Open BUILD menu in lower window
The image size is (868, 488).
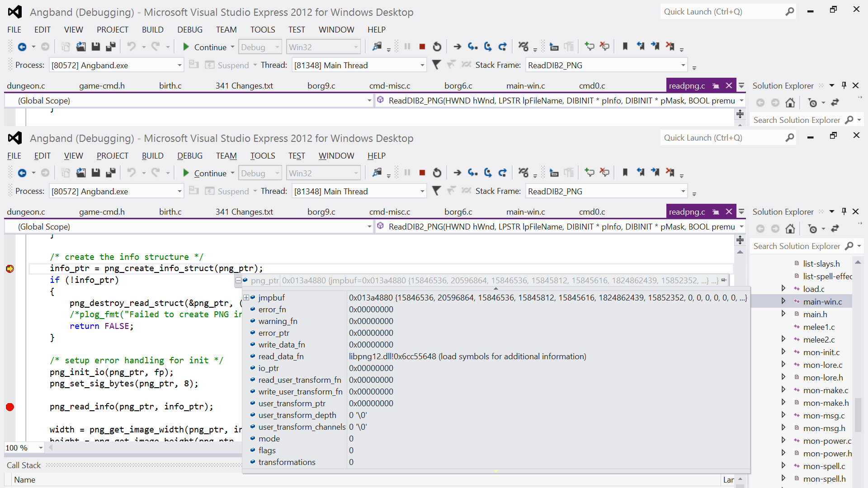click(153, 156)
